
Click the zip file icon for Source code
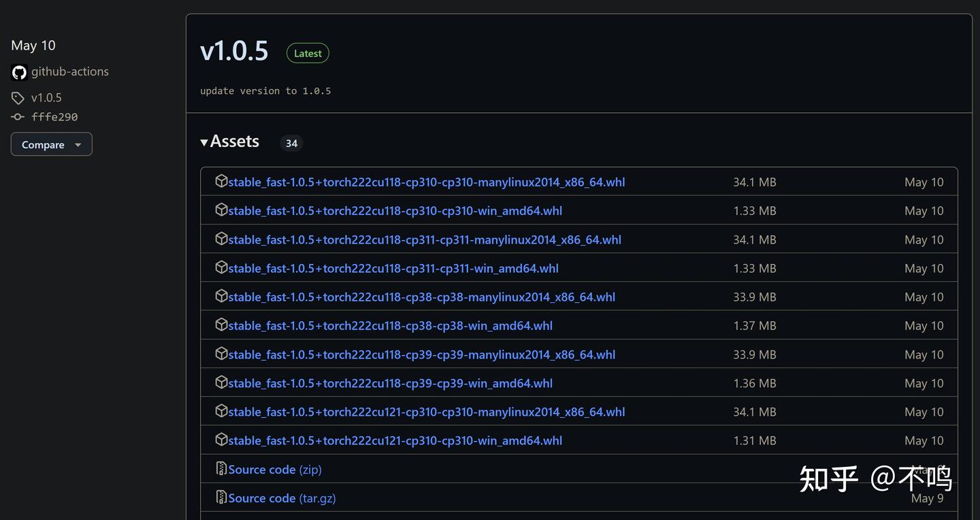[x=221, y=468]
